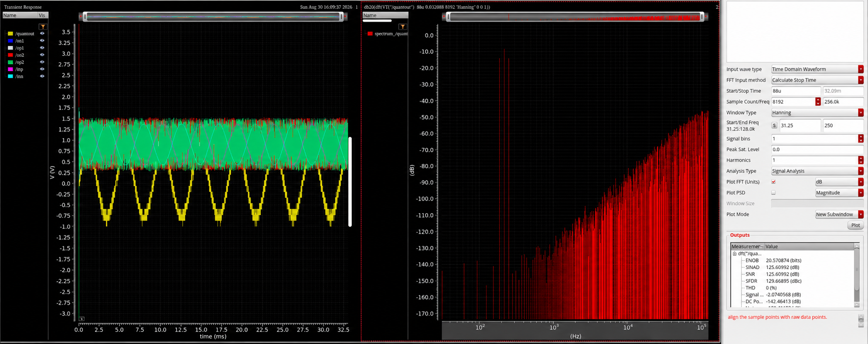Click the Peak Sat. Level input field
This screenshot has width=868, height=344.
(817, 150)
